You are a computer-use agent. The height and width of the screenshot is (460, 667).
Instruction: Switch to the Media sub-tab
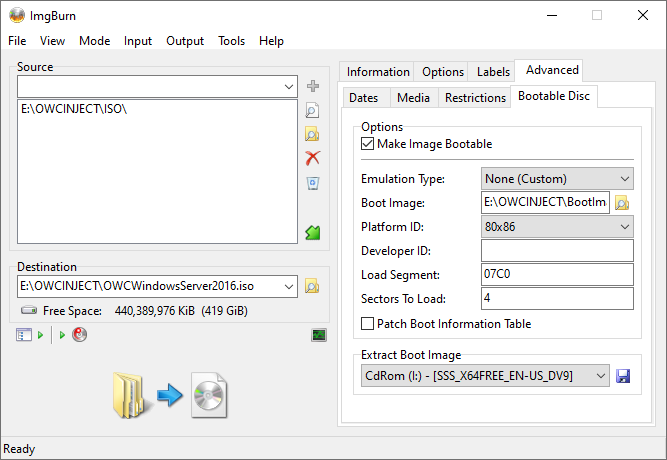pos(413,98)
